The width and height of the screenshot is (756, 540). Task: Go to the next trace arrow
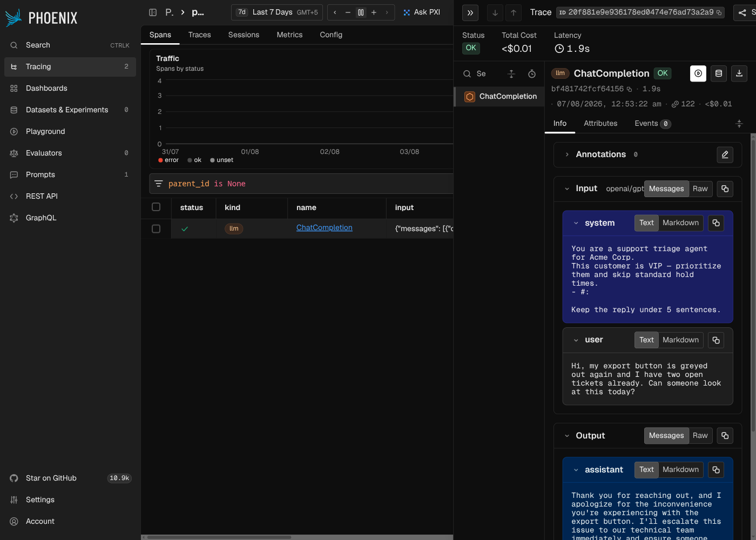point(495,13)
